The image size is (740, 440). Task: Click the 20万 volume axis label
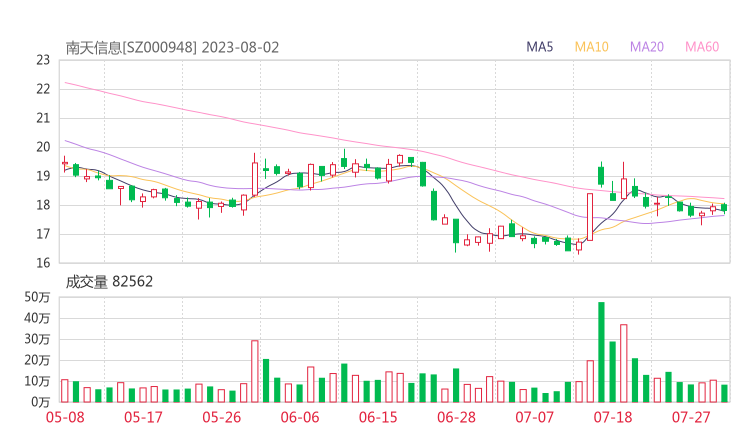tap(37, 360)
